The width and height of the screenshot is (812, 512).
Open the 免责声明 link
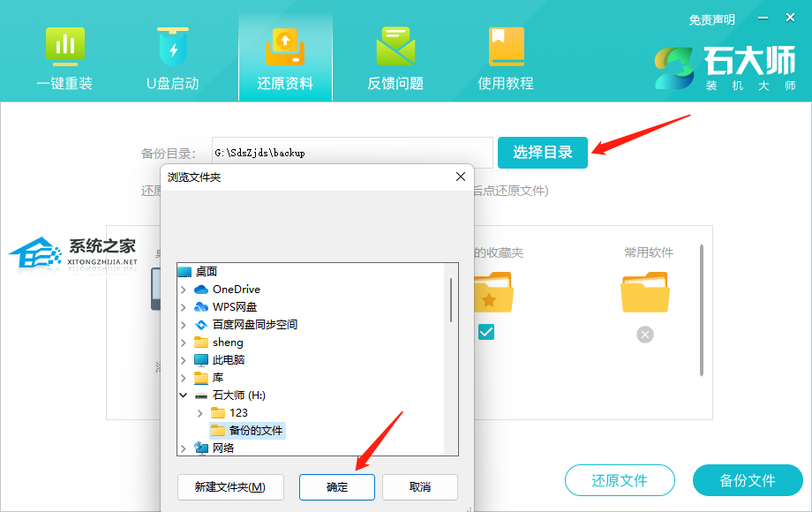(x=711, y=19)
